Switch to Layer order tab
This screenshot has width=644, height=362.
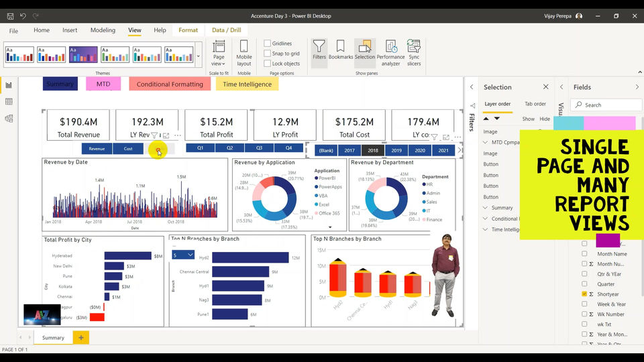tap(497, 104)
